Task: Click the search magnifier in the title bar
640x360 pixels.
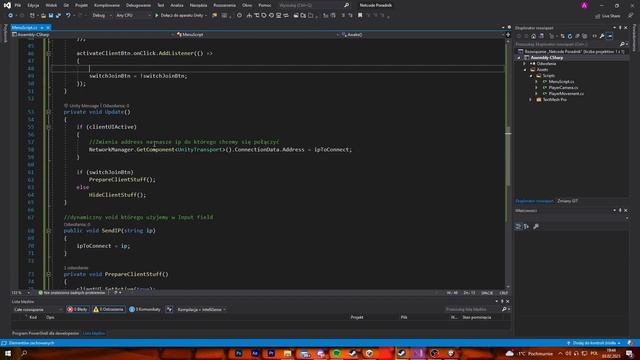Action: 347,5
